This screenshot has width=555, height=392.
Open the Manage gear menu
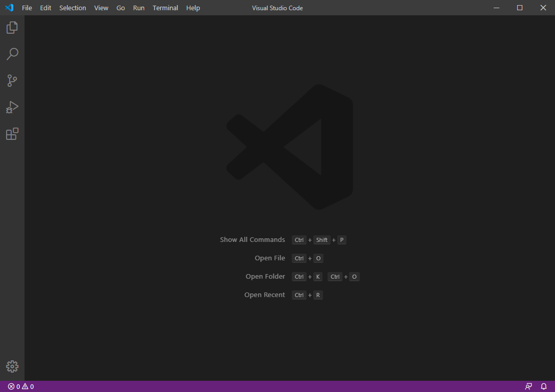tap(12, 366)
